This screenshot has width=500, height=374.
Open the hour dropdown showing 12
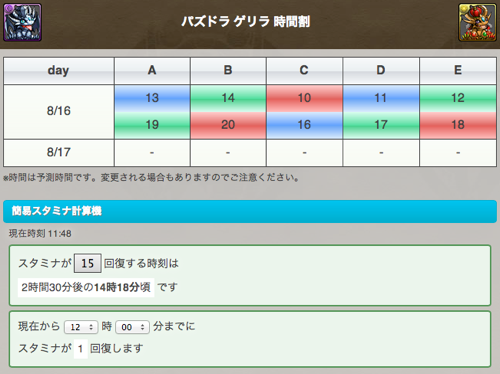(81, 327)
